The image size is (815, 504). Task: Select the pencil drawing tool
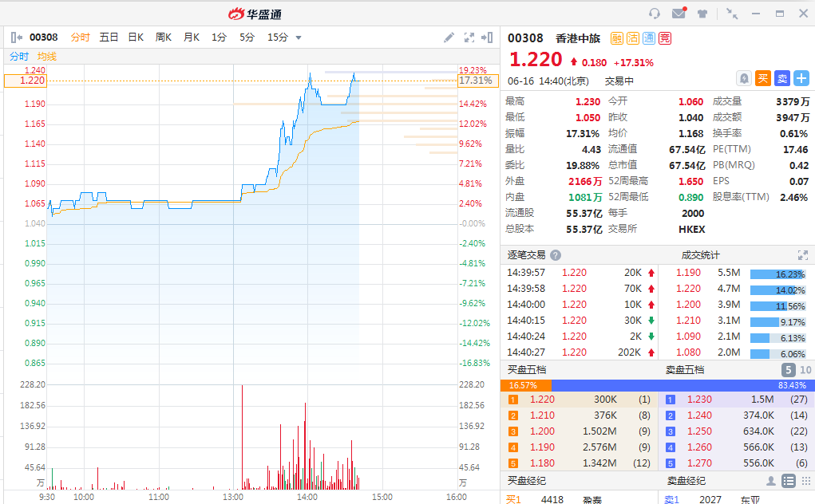[449, 37]
